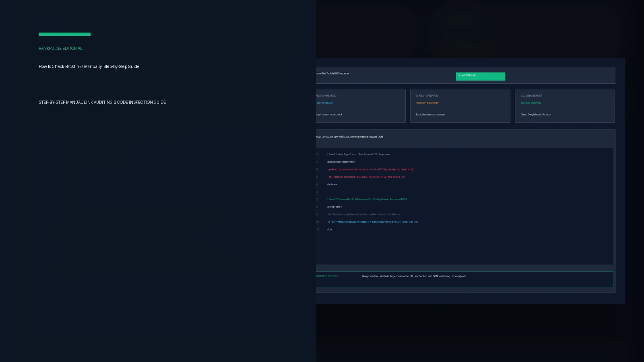Click the orange "domain" -site:domain operator text
The image size is (644, 362).
point(427,103)
